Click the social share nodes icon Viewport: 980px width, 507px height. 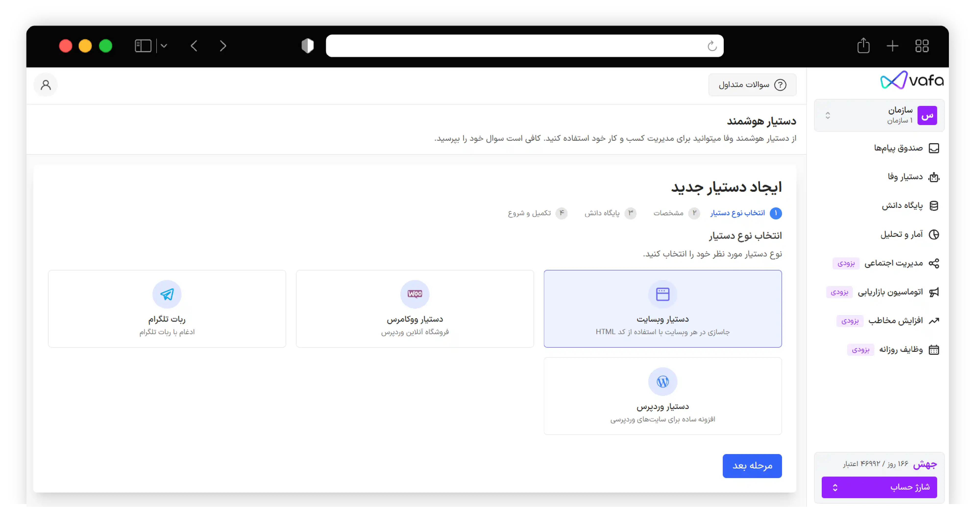934,263
